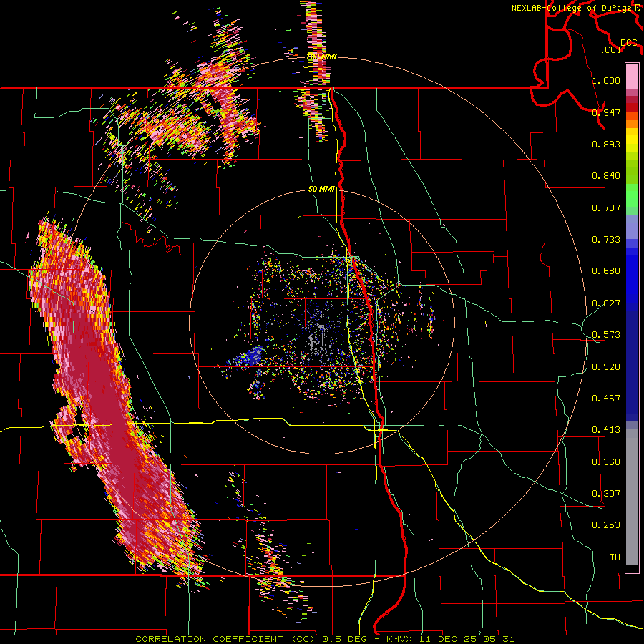The height and width of the screenshot is (644, 644).
Task: Select the 0.680 color scale value
Action: 606,271
